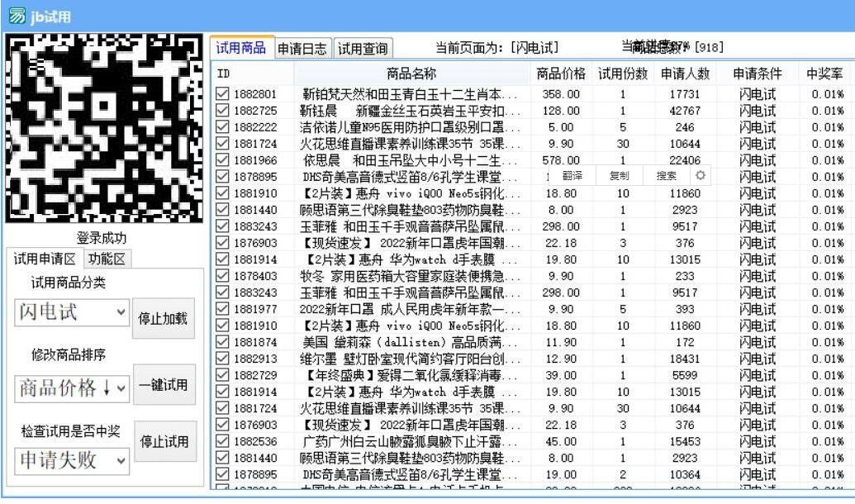This screenshot has height=504, width=855.
Task: Click the 中奖率 column header
Action: pyautogui.click(x=824, y=74)
